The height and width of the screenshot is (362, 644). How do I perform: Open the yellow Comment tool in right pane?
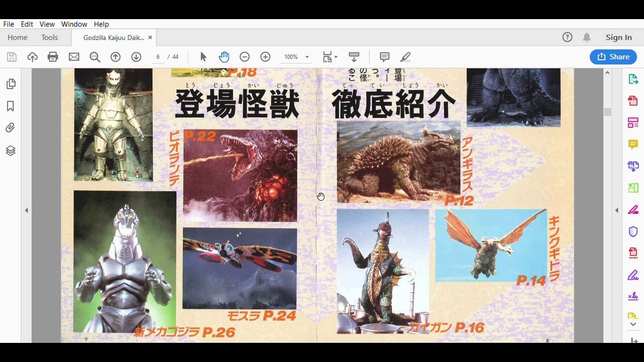633,144
